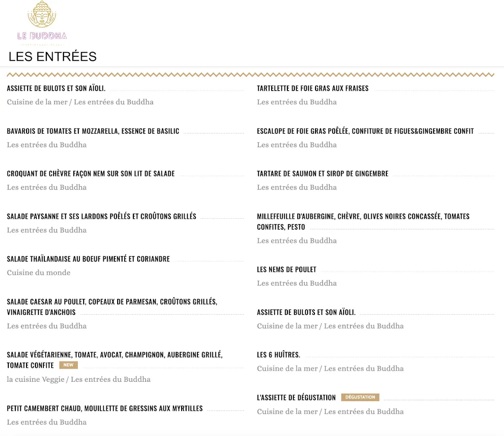This screenshot has width=504, height=436.
Task: Click the gold Buddha head emblem
Action: [x=42, y=15]
